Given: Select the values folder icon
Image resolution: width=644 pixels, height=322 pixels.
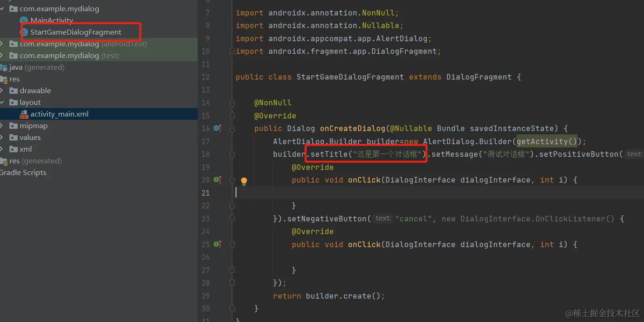Looking at the screenshot, I should tap(13, 138).
